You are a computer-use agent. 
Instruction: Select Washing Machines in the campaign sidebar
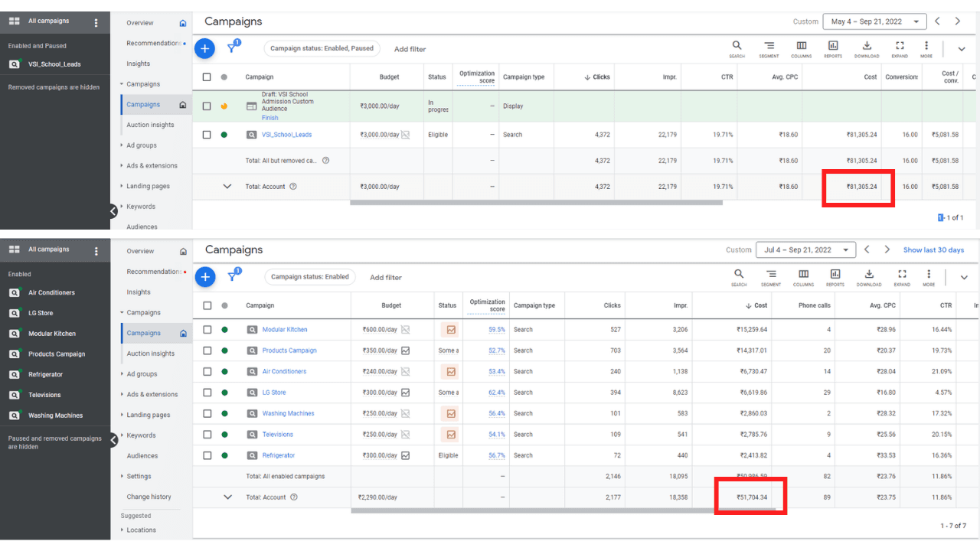pyautogui.click(x=55, y=416)
